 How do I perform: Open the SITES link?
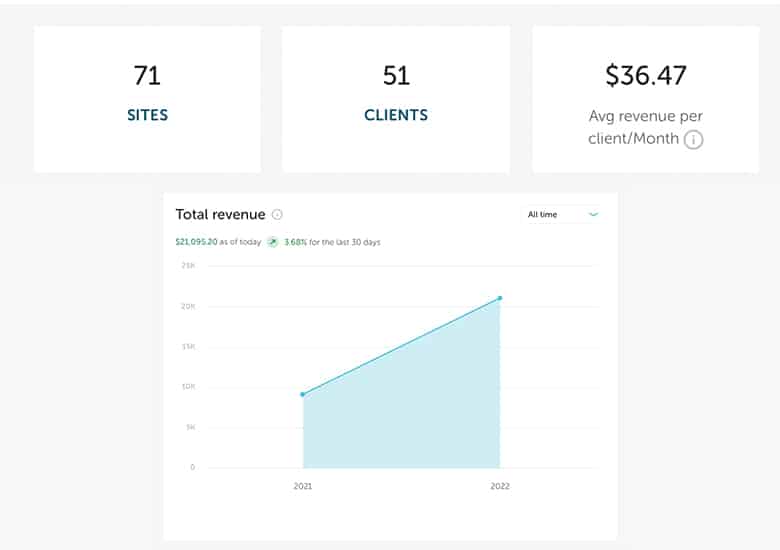click(147, 115)
